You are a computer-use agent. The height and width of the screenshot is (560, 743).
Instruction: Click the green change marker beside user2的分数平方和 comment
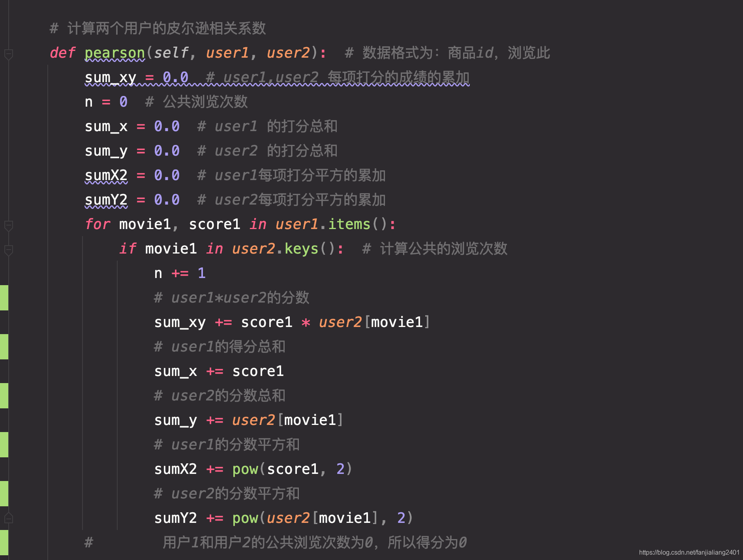click(x=4, y=494)
